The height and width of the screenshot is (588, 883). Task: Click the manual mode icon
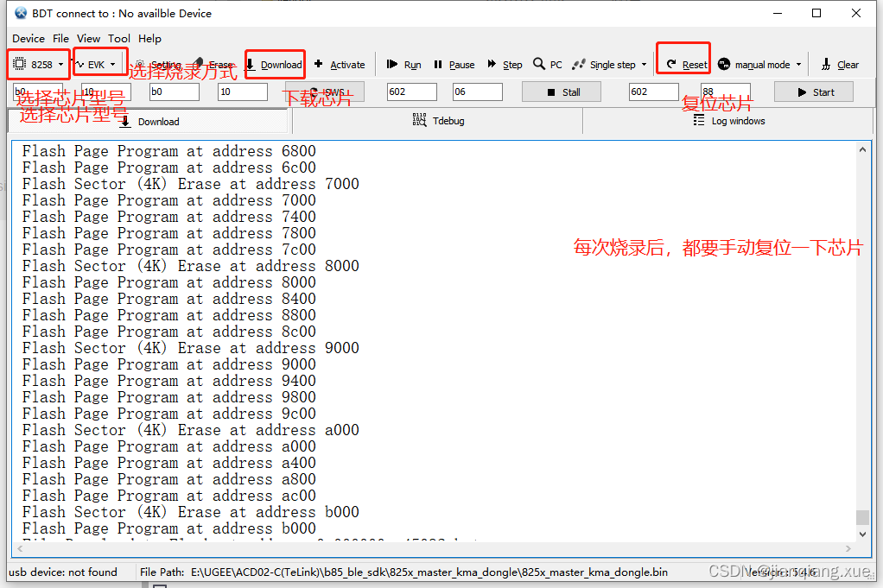(x=724, y=64)
